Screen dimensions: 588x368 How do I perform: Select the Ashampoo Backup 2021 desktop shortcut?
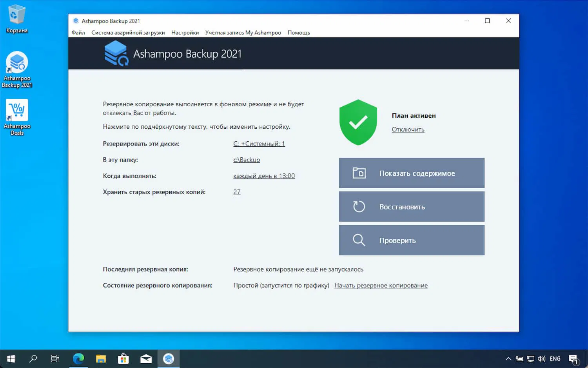click(x=17, y=70)
